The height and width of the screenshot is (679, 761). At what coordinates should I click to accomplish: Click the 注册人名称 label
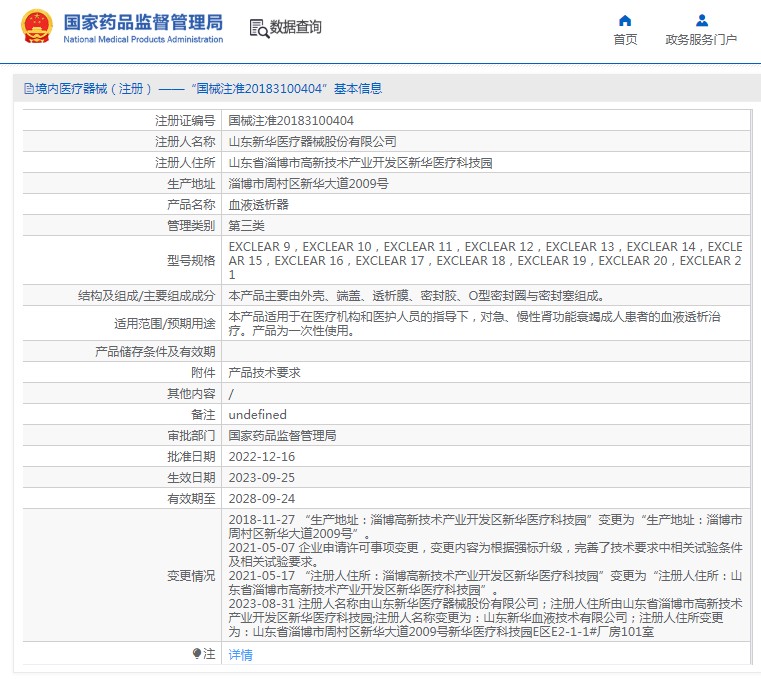185,142
